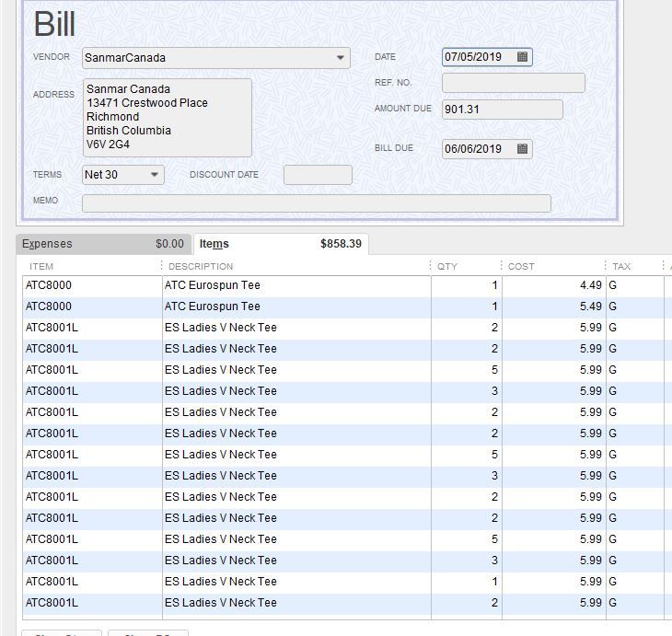Select the tax code G in 5.49 row
The width and height of the screenshot is (672, 636).
pyautogui.click(x=634, y=306)
